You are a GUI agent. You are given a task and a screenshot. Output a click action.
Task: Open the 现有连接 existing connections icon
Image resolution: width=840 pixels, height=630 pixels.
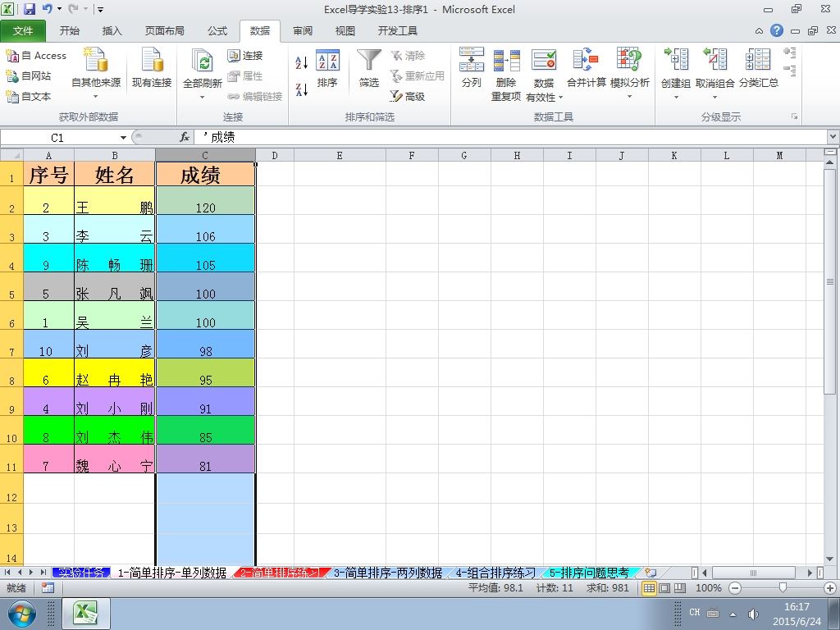click(152, 60)
